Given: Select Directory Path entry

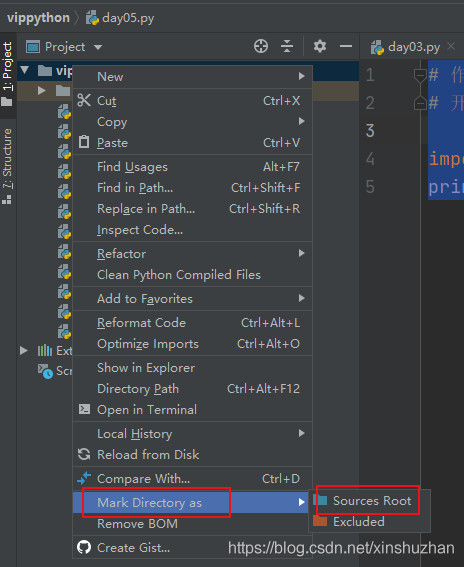Looking at the screenshot, I should coord(192,389).
